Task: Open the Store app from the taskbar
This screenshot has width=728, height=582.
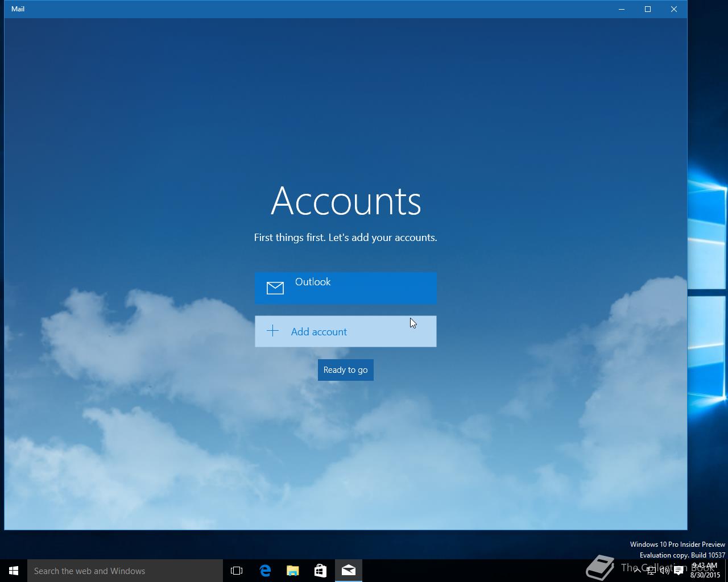Action: pos(321,571)
